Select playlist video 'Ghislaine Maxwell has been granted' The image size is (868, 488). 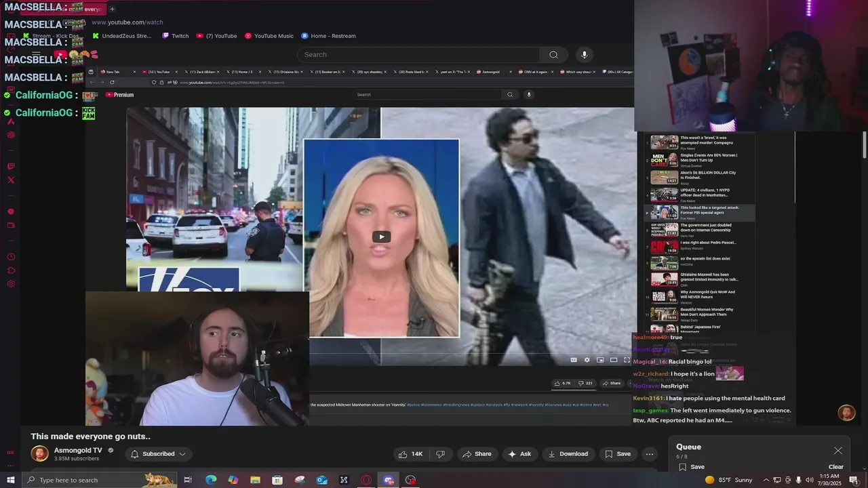[x=698, y=279]
